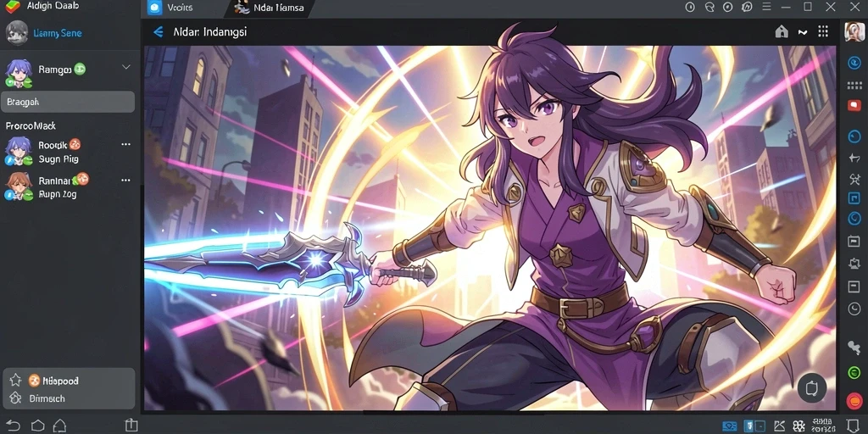
Task: Toggle the orange badge beside Raninar
Action: (x=82, y=179)
